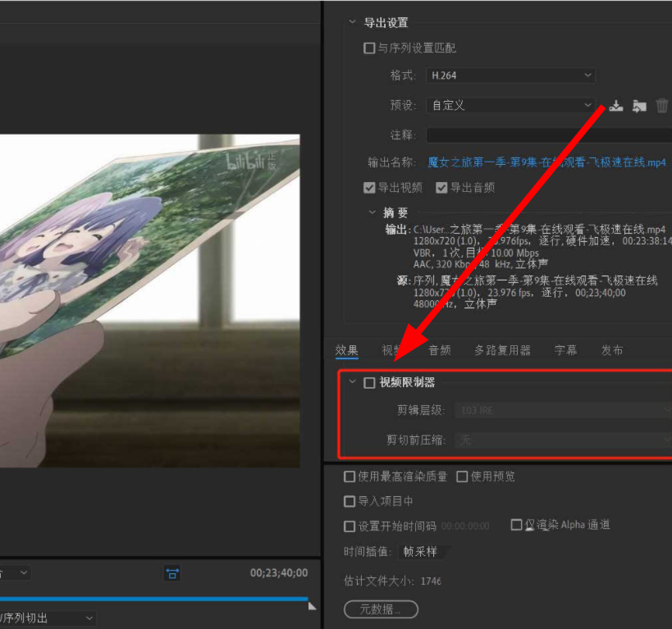672x629 pixels.
Task: Open the 预设 自定义 dropdown
Action: (510, 105)
